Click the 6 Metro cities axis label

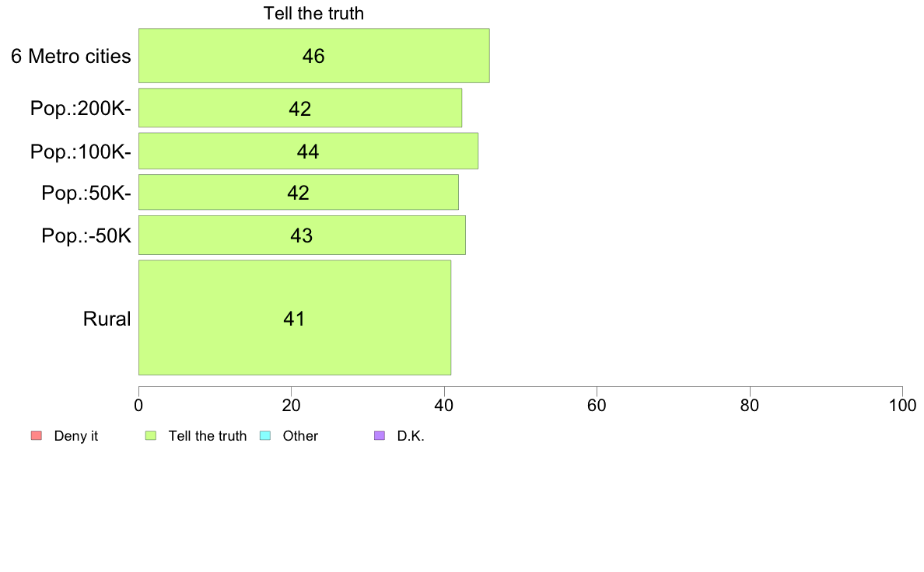(71, 56)
